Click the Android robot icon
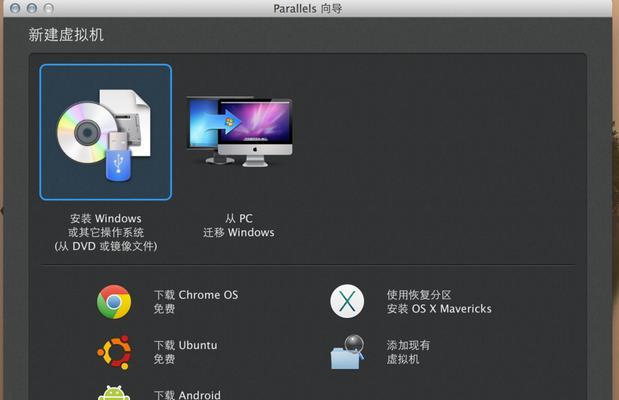 click(114, 392)
